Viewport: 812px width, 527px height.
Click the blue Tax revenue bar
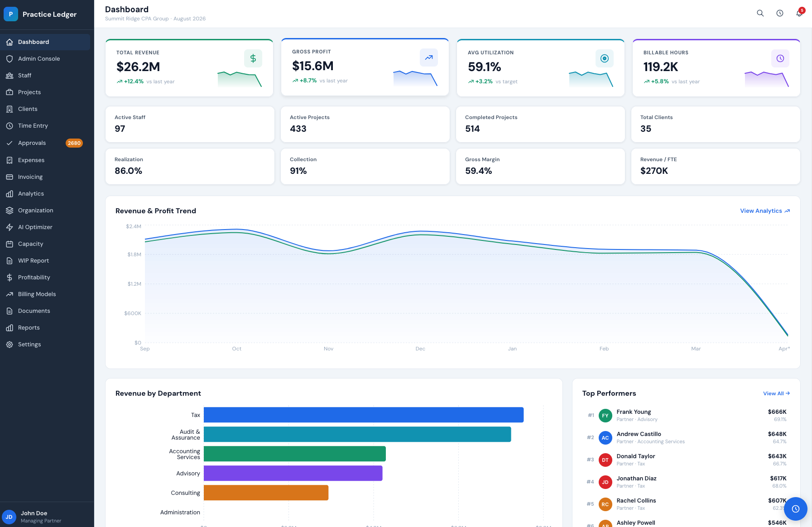pyautogui.click(x=364, y=415)
